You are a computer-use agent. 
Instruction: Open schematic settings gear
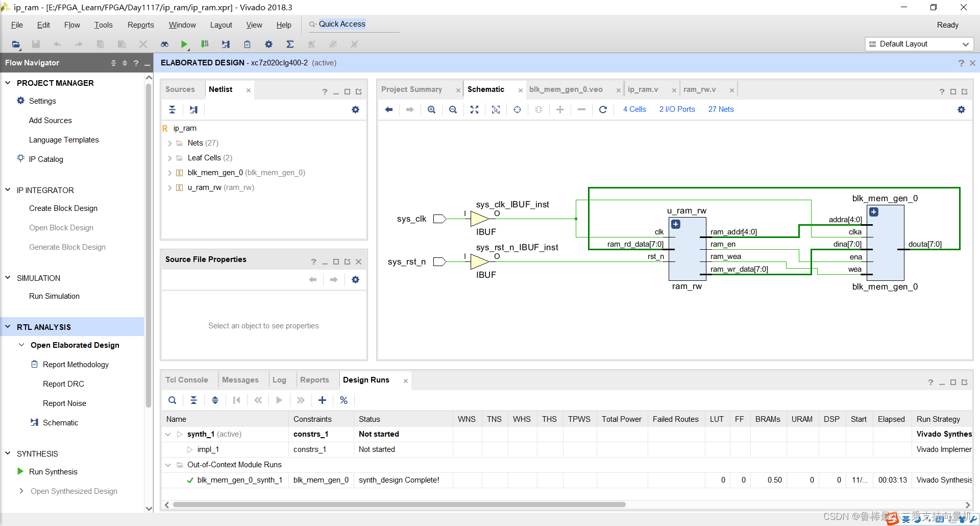pos(961,110)
